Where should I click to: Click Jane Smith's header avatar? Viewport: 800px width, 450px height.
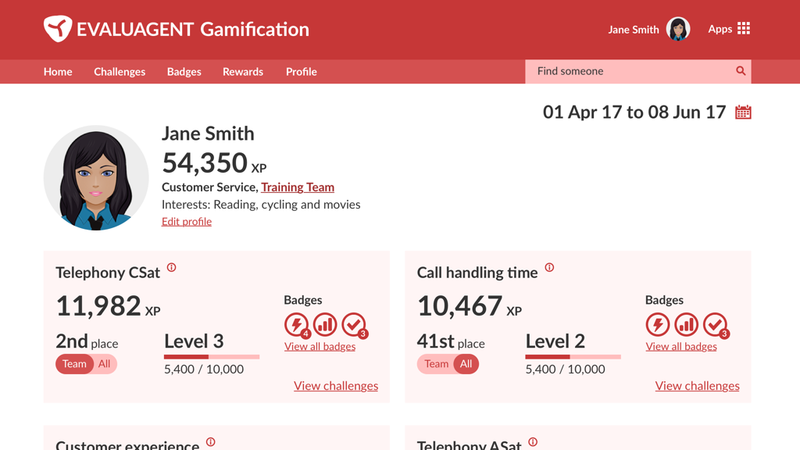tap(678, 29)
